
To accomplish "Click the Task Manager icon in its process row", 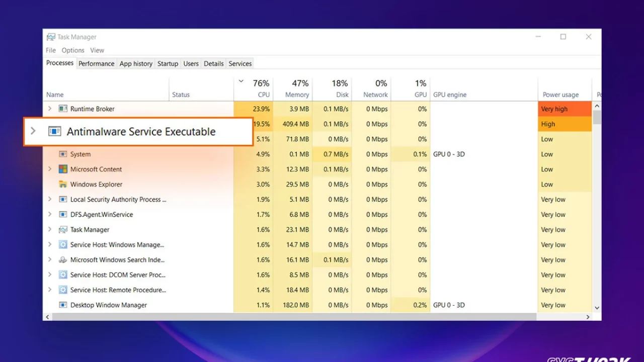I will click(63, 229).
